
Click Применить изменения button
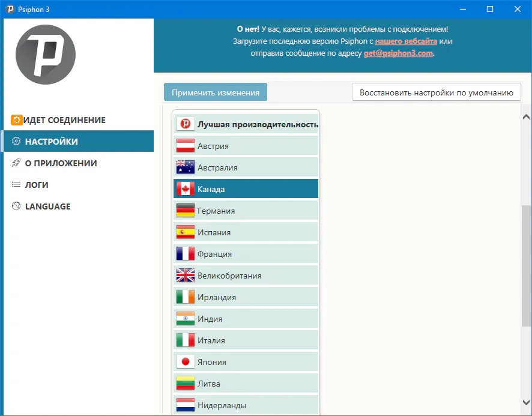pos(216,92)
